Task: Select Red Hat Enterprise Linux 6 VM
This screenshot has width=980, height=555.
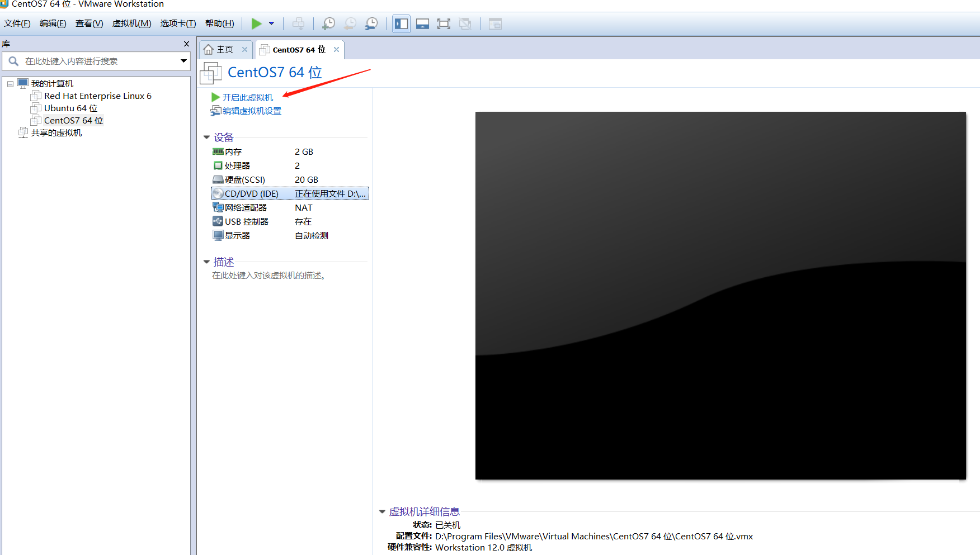Action: 98,96
